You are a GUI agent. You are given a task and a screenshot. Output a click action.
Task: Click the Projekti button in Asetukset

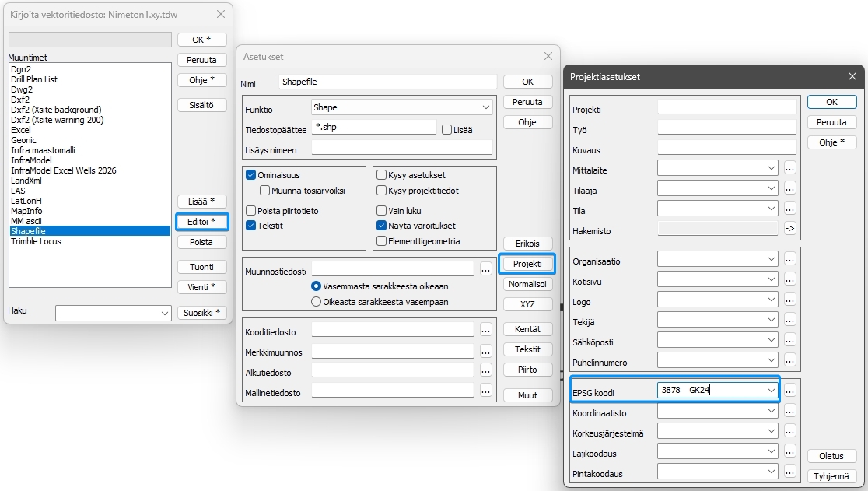pyautogui.click(x=527, y=264)
